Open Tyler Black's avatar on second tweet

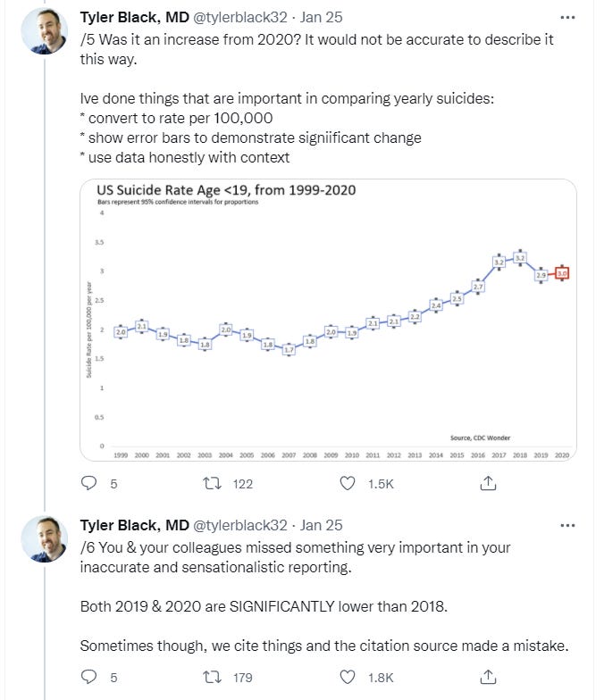tap(43, 540)
